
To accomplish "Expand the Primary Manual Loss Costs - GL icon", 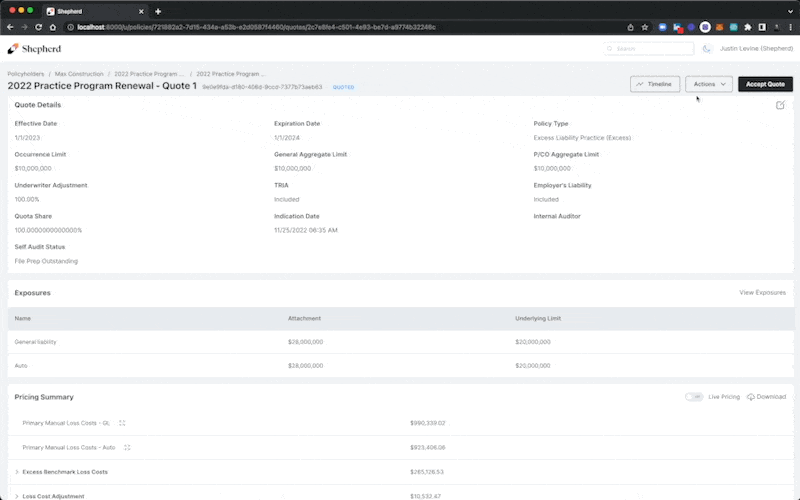I will pyautogui.click(x=122, y=423).
